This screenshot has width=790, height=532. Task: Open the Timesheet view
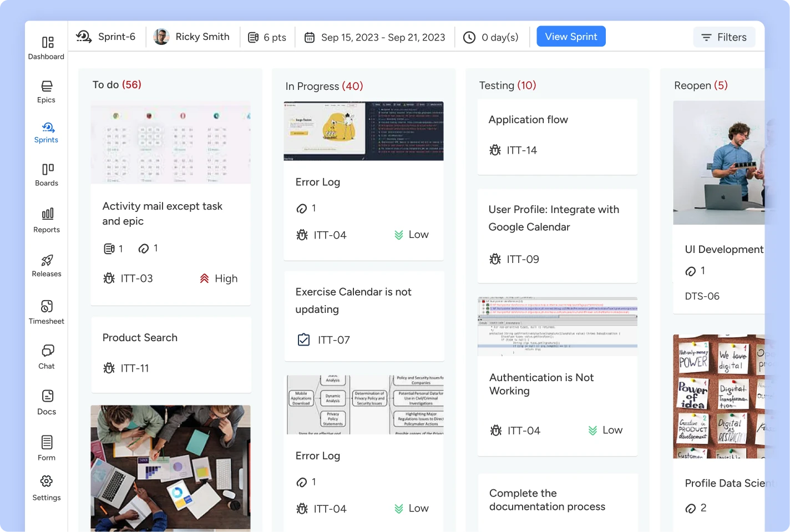47,312
